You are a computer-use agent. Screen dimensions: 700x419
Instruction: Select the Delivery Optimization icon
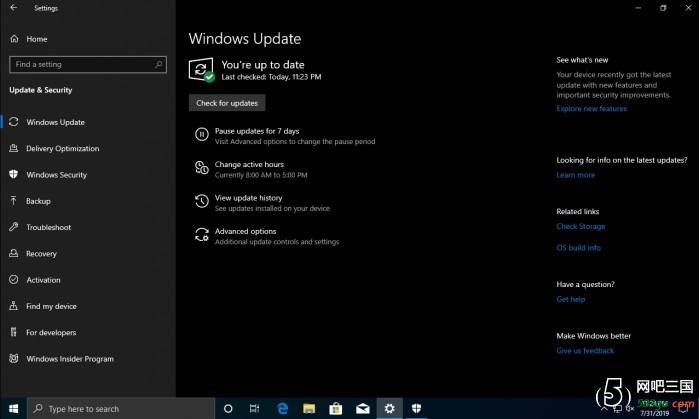coord(14,148)
